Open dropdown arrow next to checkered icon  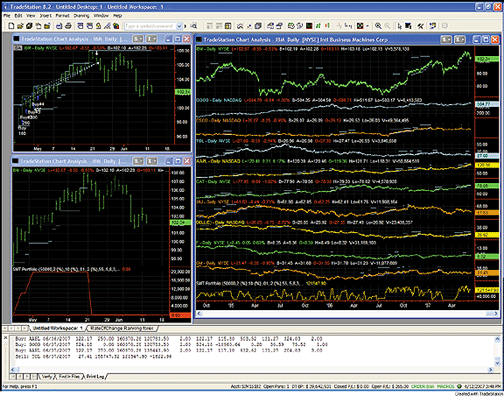(367, 26)
